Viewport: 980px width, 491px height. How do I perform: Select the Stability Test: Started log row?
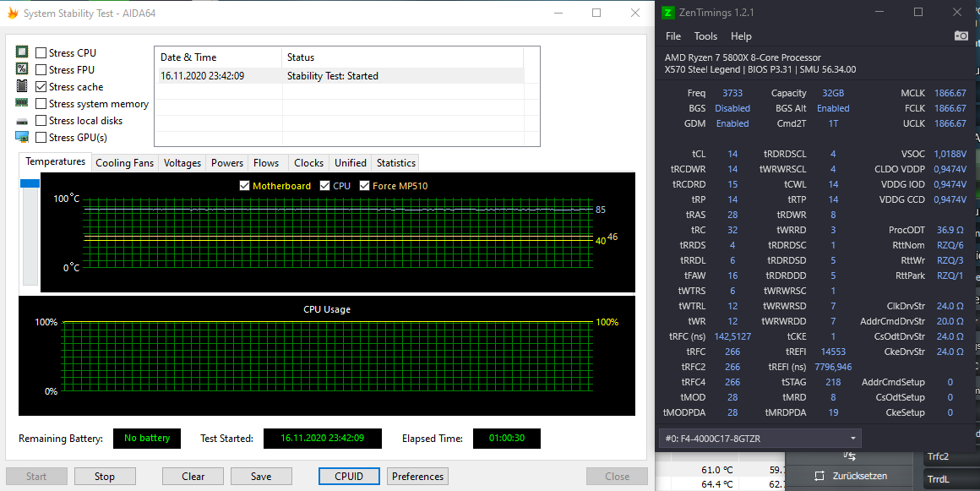point(341,76)
